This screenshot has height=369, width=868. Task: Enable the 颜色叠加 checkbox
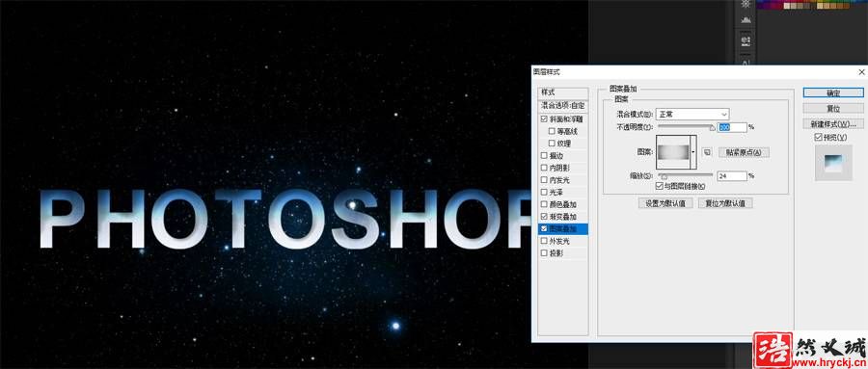click(x=544, y=204)
